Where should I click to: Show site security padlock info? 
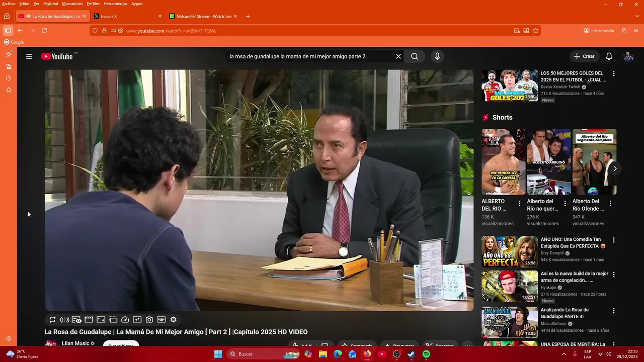point(104,31)
